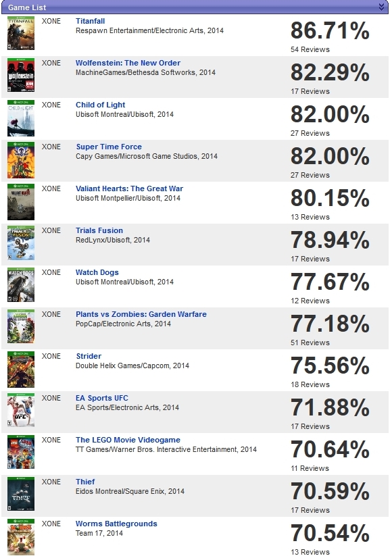Viewport: 392px width, 556px height.
Task: Click the Strider game title
Action: pyautogui.click(x=89, y=356)
